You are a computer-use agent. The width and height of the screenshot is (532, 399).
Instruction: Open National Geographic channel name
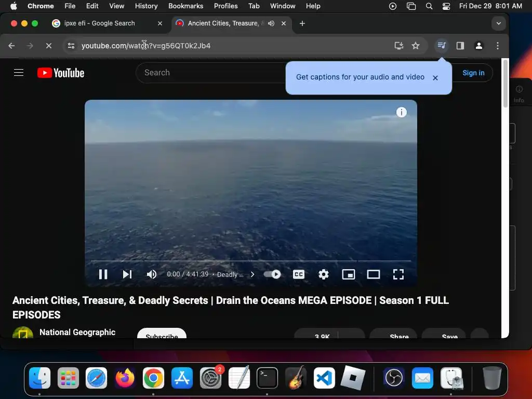click(x=77, y=332)
